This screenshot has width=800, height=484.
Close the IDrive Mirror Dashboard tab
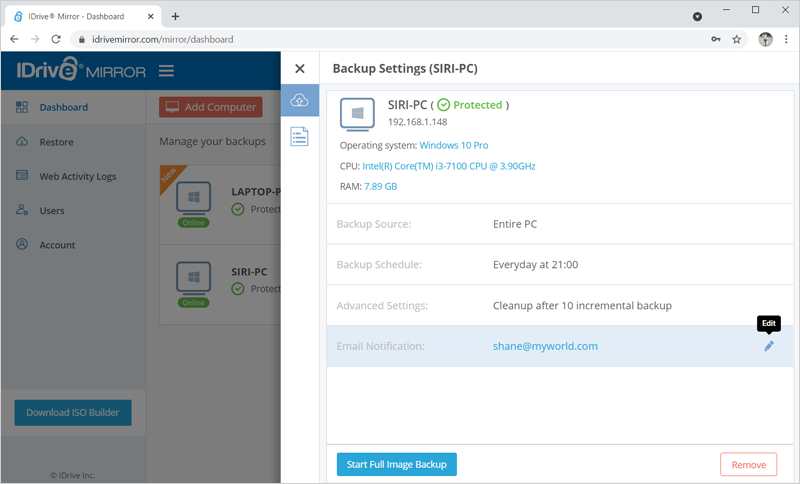pyautogui.click(x=151, y=16)
